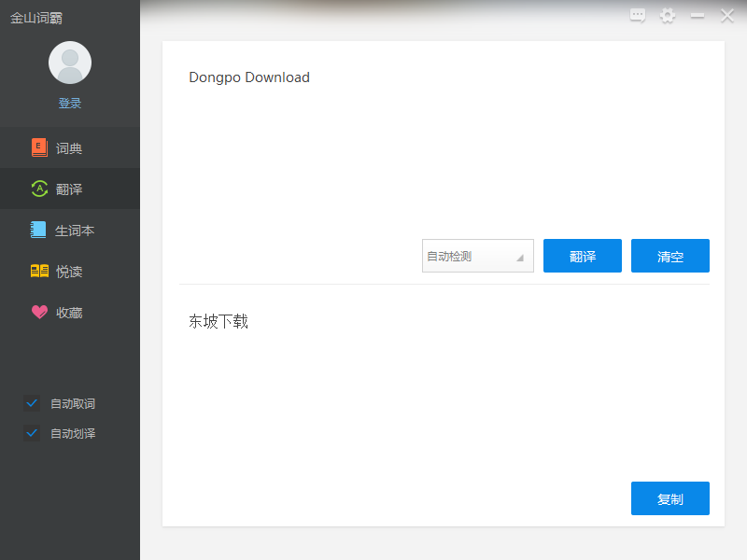Open the 词典 dictionary section

70,148
